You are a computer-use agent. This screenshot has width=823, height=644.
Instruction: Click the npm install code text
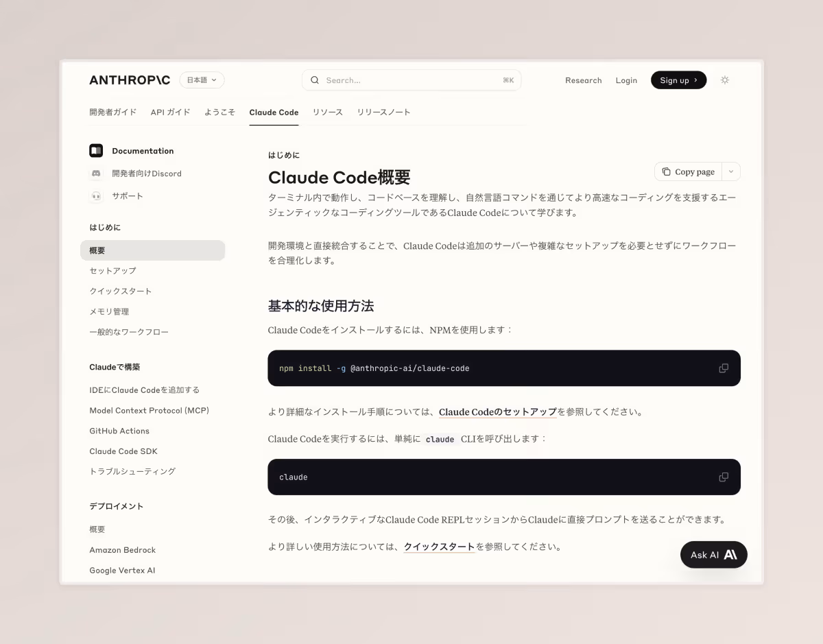pyautogui.click(x=374, y=368)
